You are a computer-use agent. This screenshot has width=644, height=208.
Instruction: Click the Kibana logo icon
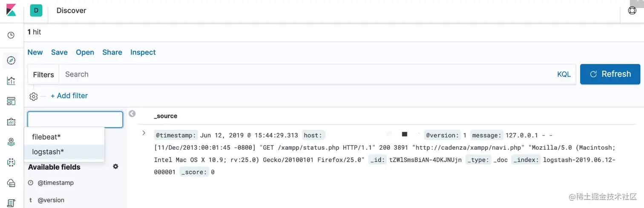(x=11, y=10)
